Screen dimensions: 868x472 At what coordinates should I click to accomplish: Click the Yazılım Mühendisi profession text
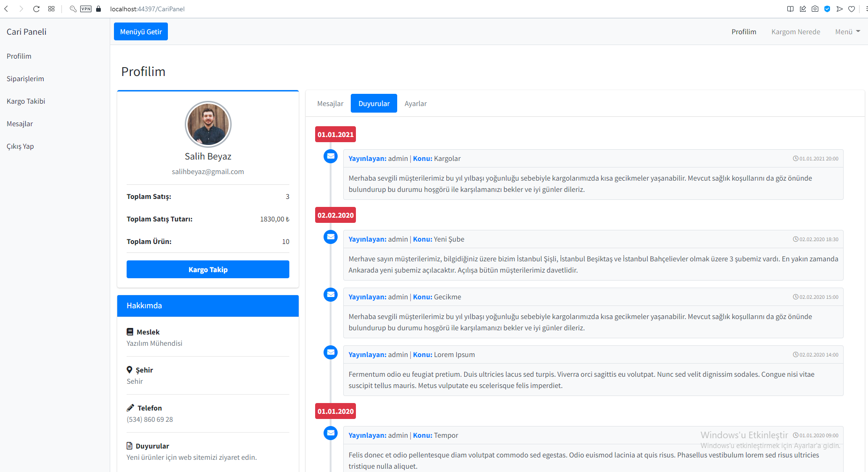click(154, 343)
